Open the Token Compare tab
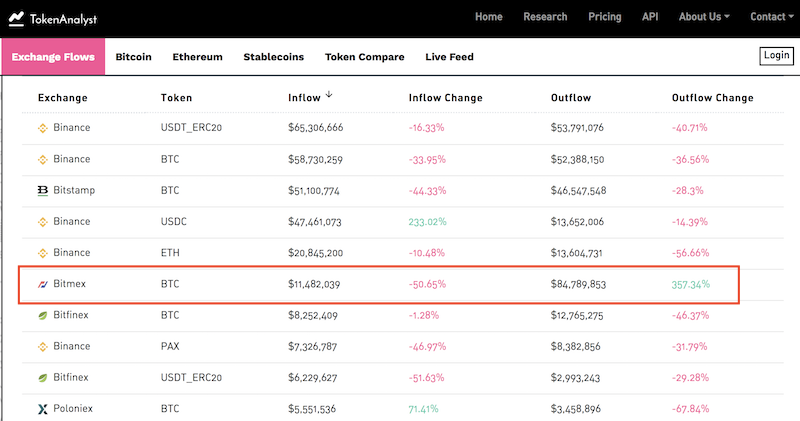The image size is (800, 421). click(x=364, y=57)
